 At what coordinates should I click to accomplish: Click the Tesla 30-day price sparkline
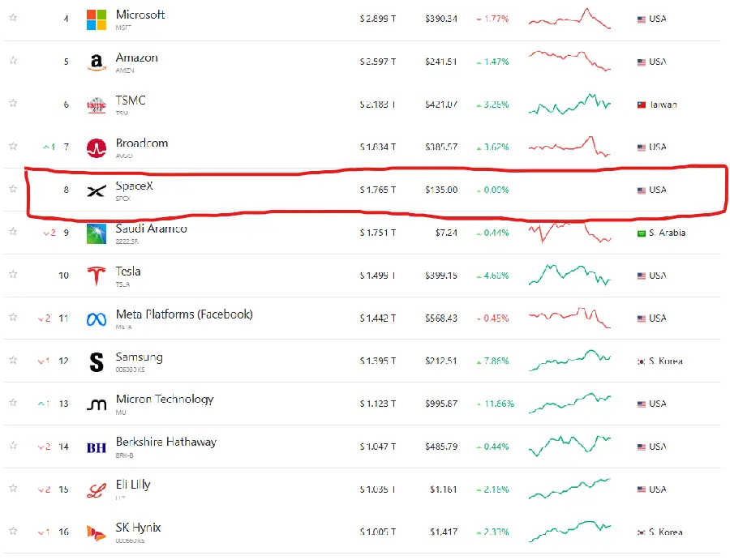tap(569, 275)
